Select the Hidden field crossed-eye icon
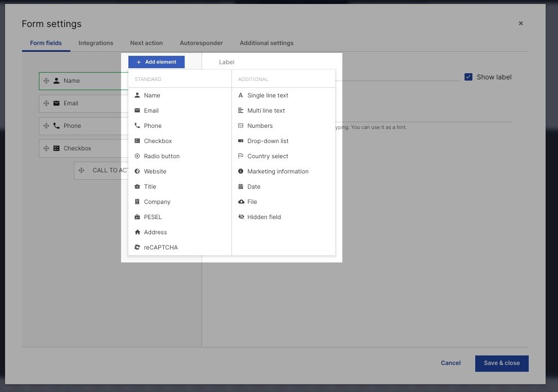 (241, 217)
